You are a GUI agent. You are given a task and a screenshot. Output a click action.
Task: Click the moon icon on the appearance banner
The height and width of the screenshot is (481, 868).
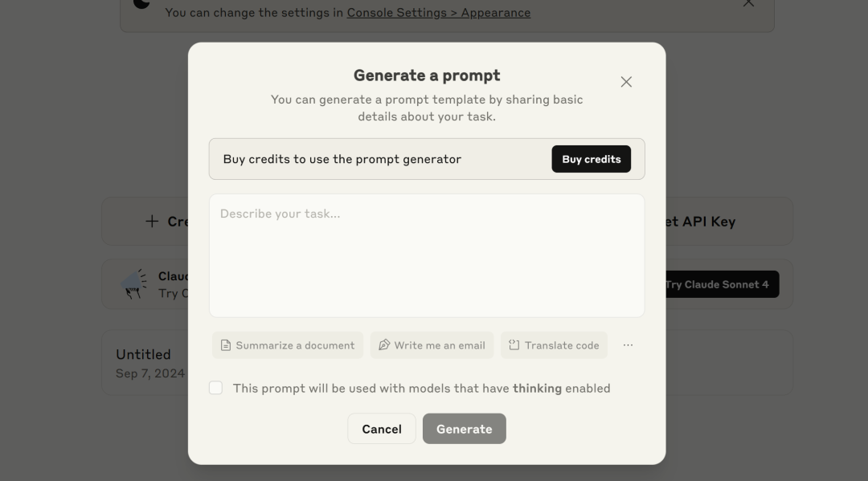tap(141, 3)
